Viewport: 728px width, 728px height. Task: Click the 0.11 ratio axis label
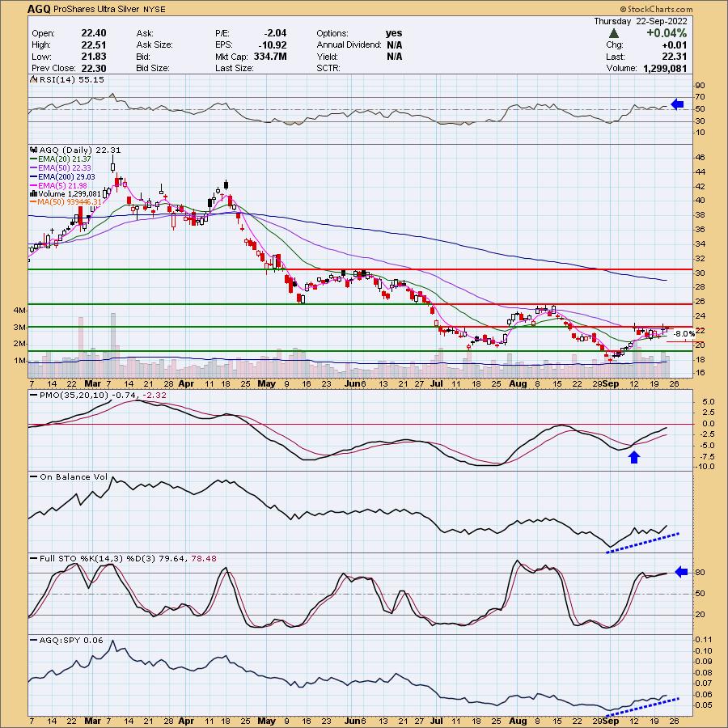click(x=704, y=640)
